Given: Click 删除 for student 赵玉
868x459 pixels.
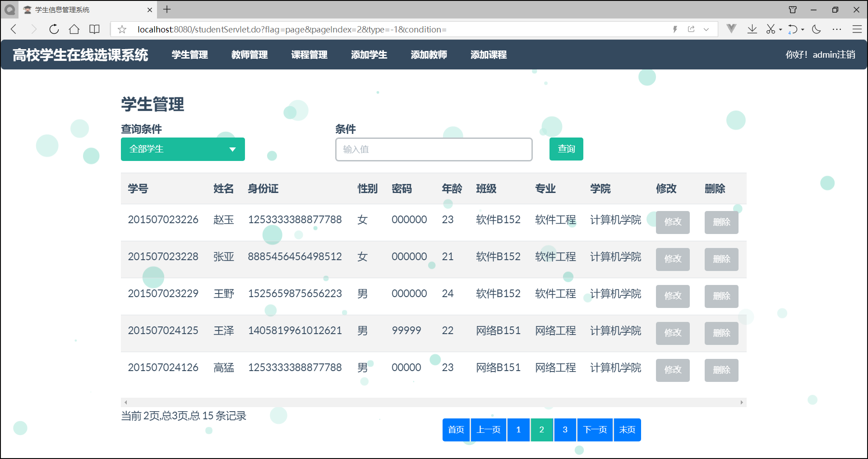Looking at the screenshot, I should (x=721, y=222).
